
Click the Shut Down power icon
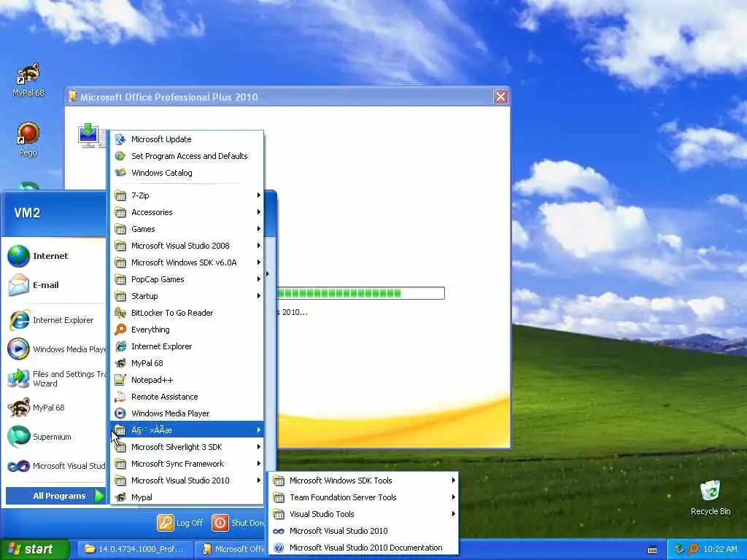coord(220,523)
